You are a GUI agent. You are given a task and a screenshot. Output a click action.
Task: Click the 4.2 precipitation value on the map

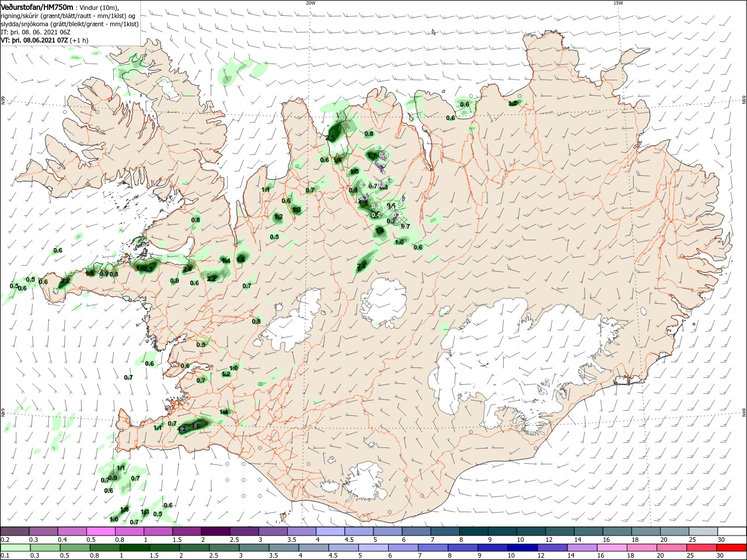181,429
